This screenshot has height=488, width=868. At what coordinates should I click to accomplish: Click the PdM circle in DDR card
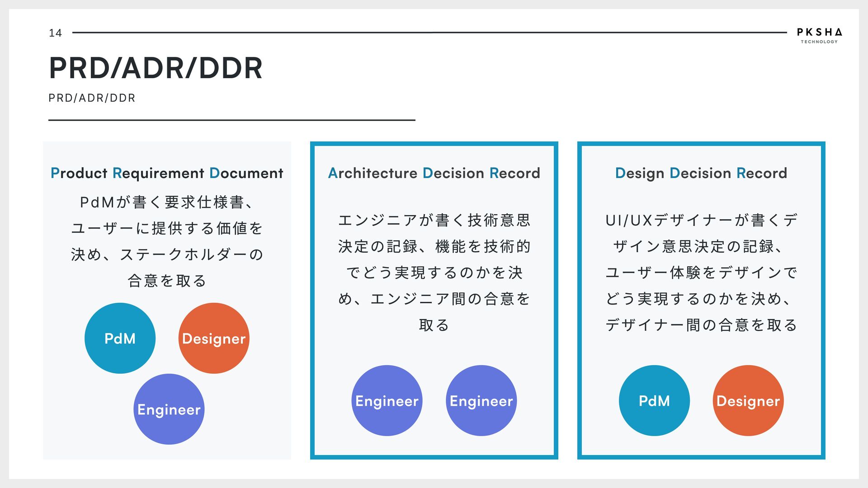654,401
